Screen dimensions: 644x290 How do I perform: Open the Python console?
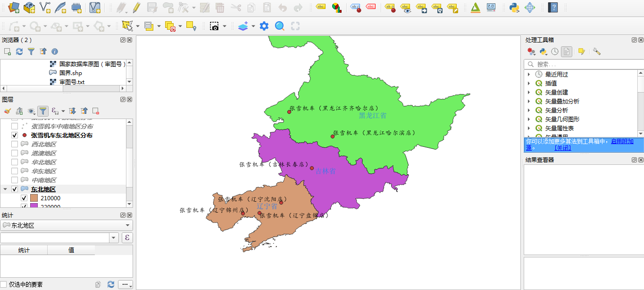(x=515, y=7)
